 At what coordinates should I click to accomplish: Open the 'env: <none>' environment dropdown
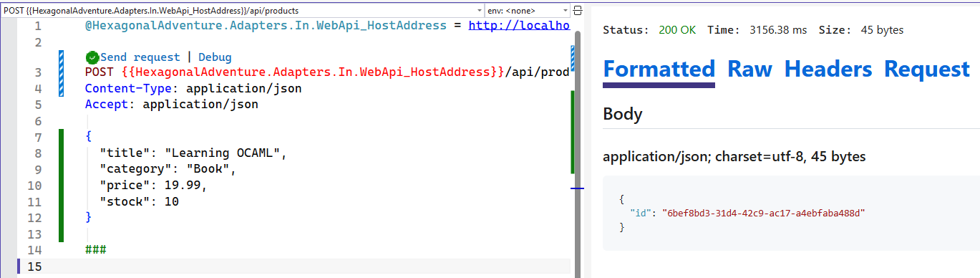[528, 11]
